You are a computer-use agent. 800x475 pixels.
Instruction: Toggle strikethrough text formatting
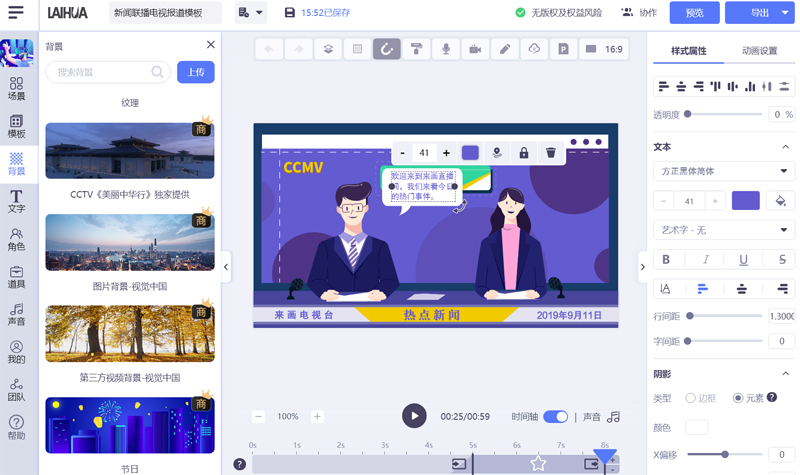[x=782, y=260]
